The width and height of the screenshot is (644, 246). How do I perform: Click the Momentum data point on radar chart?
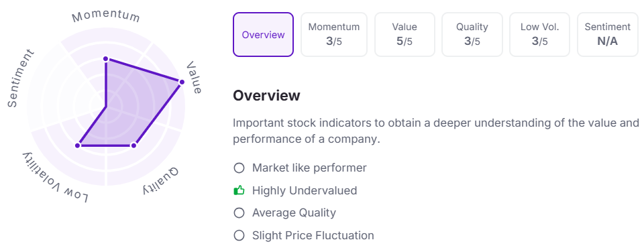pyautogui.click(x=106, y=59)
